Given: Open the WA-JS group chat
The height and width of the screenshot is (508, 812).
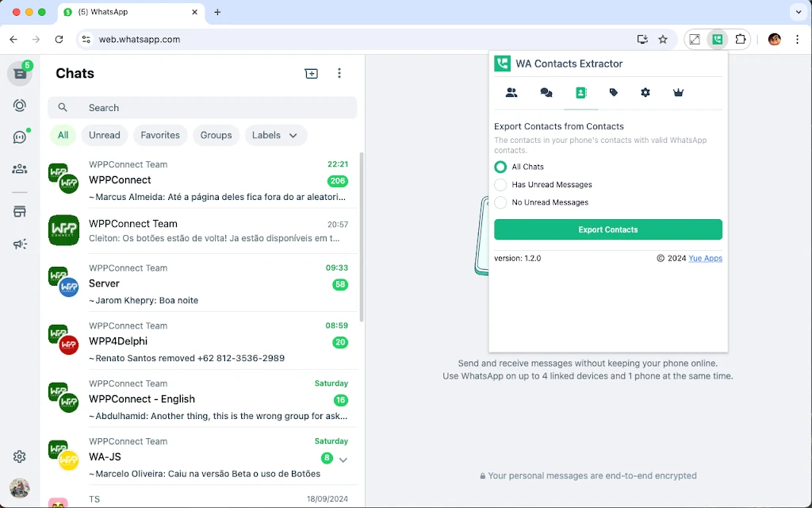Looking at the screenshot, I should pyautogui.click(x=202, y=456).
